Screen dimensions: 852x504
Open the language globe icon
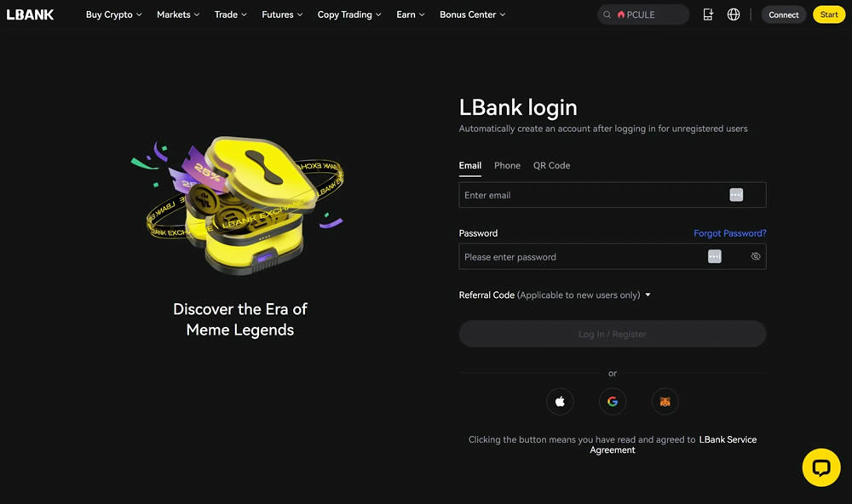[734, 14]
